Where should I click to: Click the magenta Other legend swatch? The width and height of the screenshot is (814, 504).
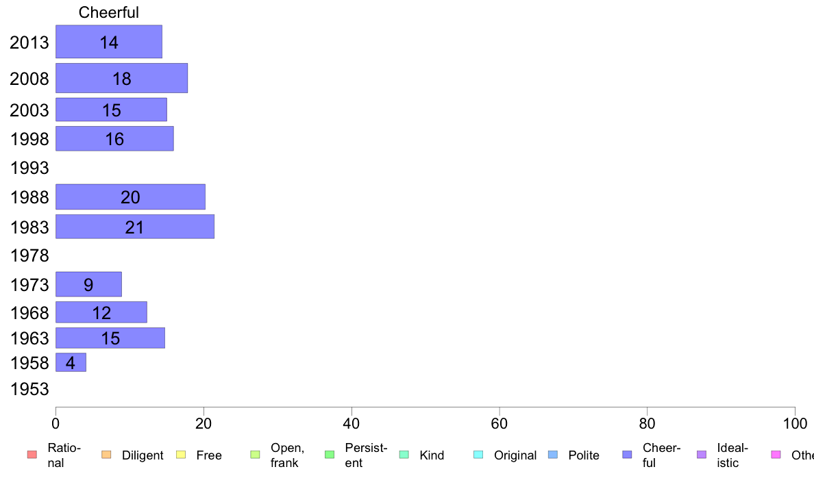776,455
